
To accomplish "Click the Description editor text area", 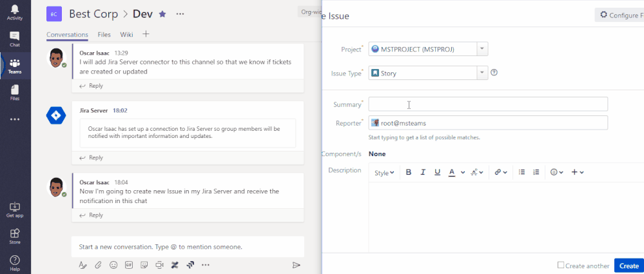I will (507, 217).
